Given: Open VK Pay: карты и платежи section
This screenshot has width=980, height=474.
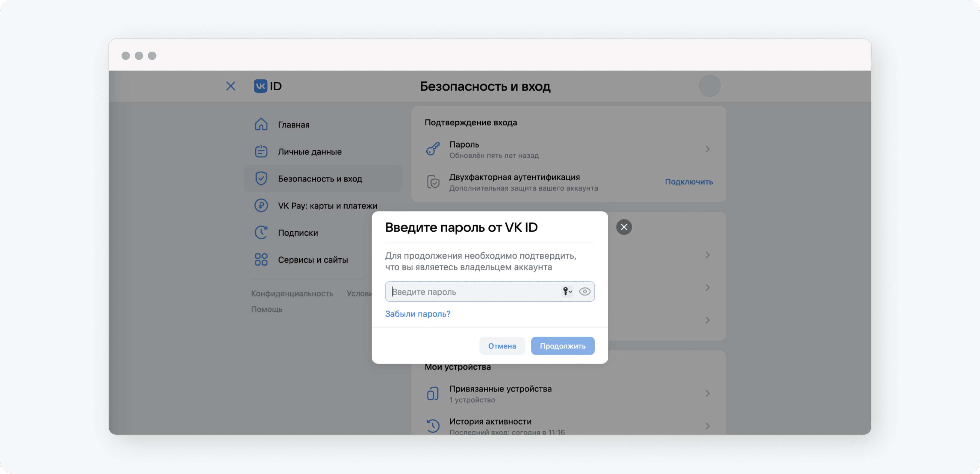Looking at the screenshot, I should [x=327, y=205].
